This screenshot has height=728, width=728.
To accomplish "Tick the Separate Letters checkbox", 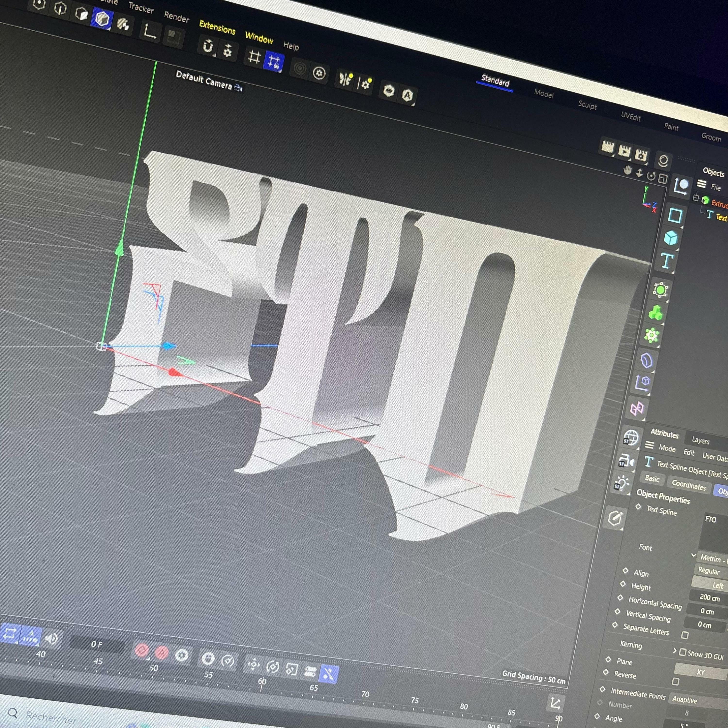I will pyautogui.click(x=685, y=635).
